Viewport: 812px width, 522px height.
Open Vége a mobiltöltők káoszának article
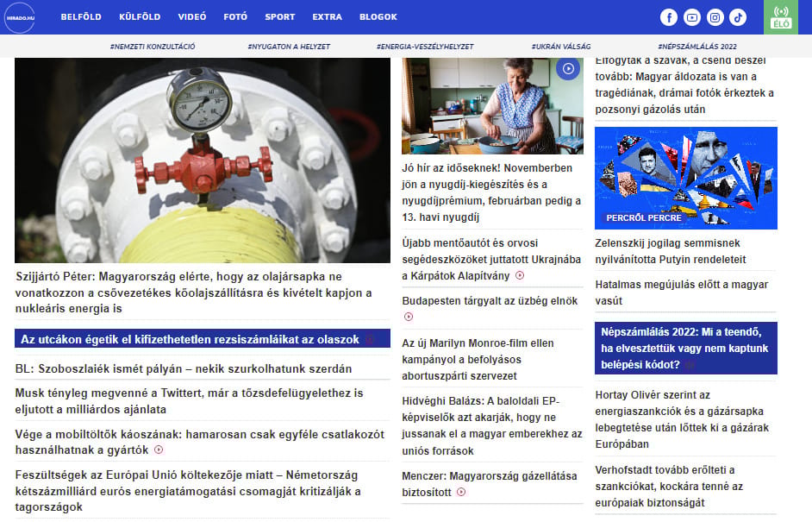[x=200, y=442]
